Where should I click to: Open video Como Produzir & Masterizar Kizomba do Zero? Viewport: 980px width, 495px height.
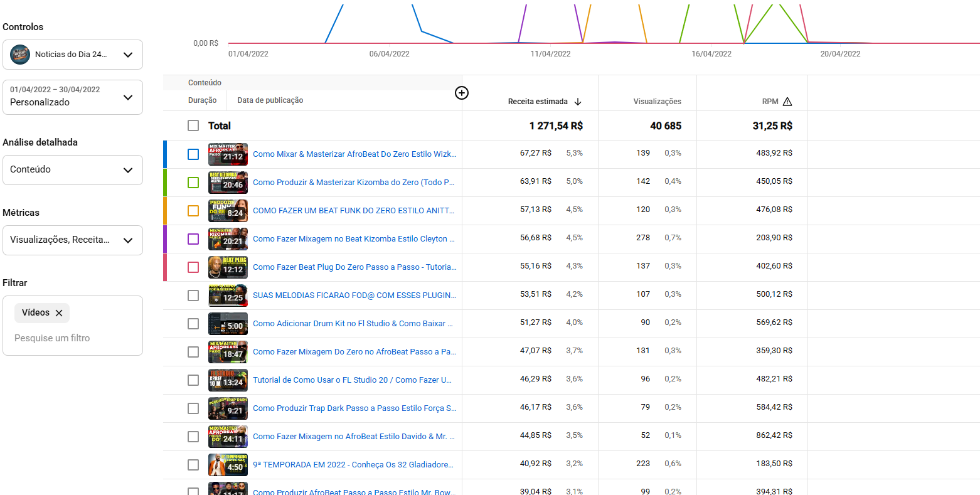tap(354, 183)
